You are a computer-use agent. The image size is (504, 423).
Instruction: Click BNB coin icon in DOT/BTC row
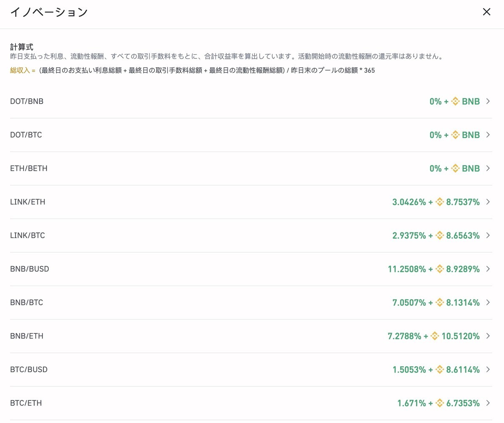point(455,135)
